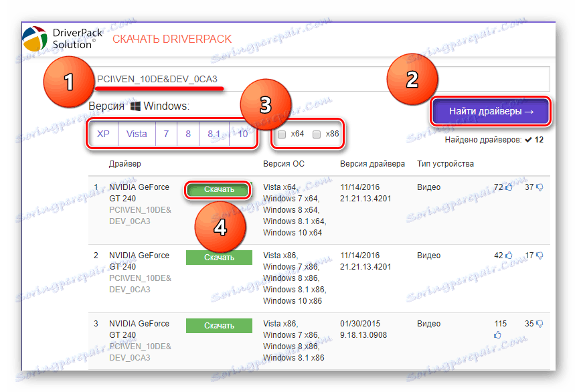Image resolution: width=577 pixels, height=392 pixels.
Task: Click the Найти драйверы button
Action: point(491,111)
